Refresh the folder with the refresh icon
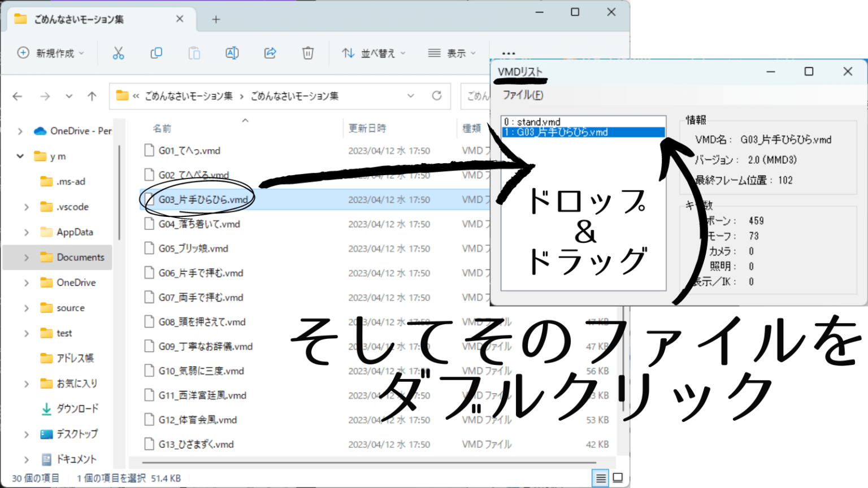Image resolution: width=868 pixels, height=488 pixels. point(436,95)
